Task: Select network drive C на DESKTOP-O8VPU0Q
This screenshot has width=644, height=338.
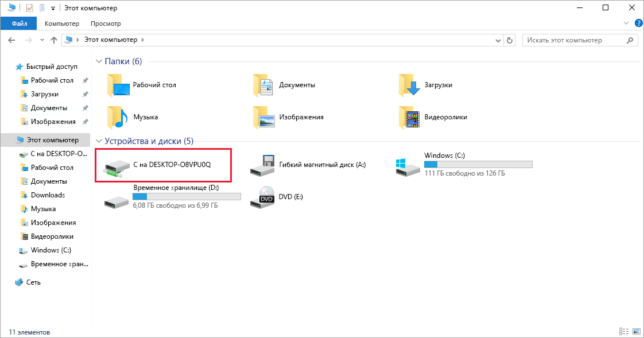Action: (x=163, y=165)
